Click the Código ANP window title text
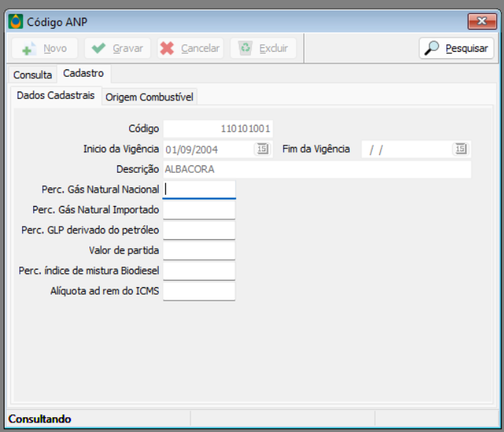Image resolution: width=504 pixels, height=432 pixels. (x=58, y=22)
